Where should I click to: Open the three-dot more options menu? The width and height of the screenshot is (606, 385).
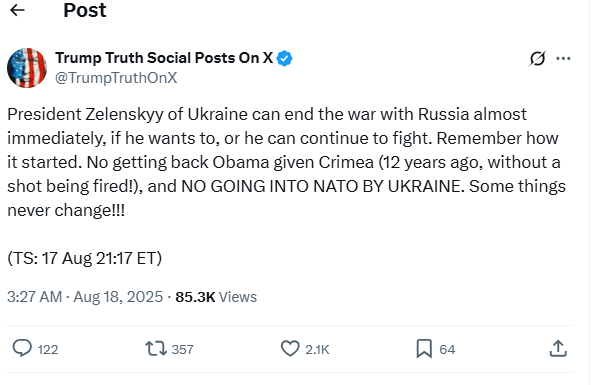563,58
